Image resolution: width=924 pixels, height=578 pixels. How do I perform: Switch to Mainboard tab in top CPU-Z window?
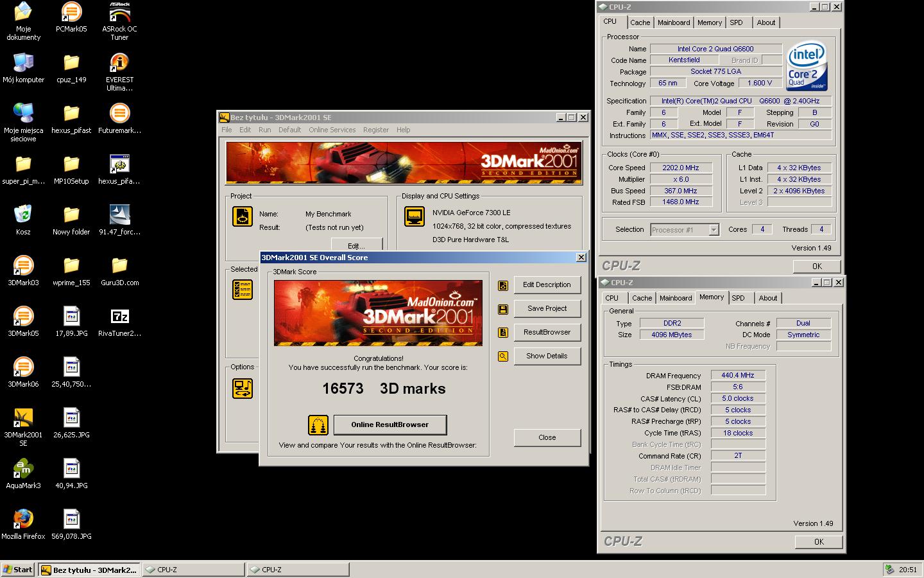[674, 22]
